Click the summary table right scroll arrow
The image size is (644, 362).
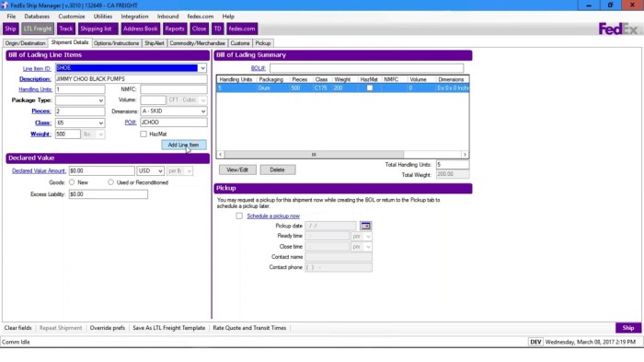465,155
